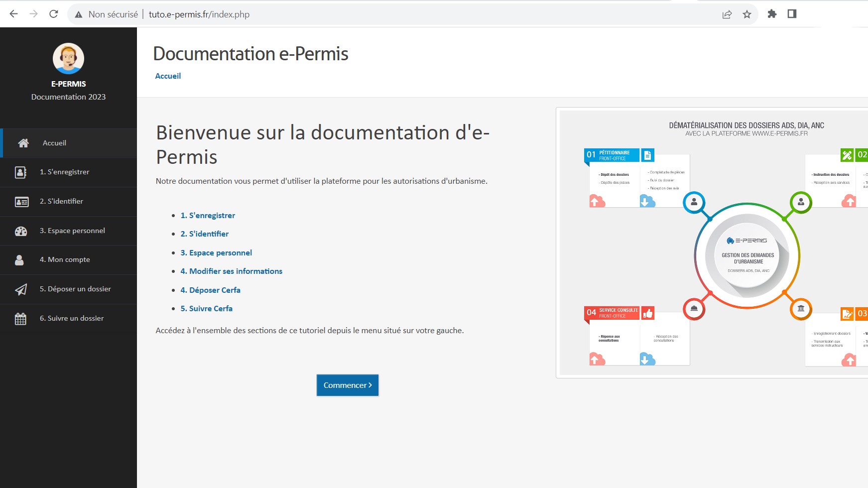Reload the page using the refresh button
This screenshot has height=488, width=868.
(x=54, y=14)
